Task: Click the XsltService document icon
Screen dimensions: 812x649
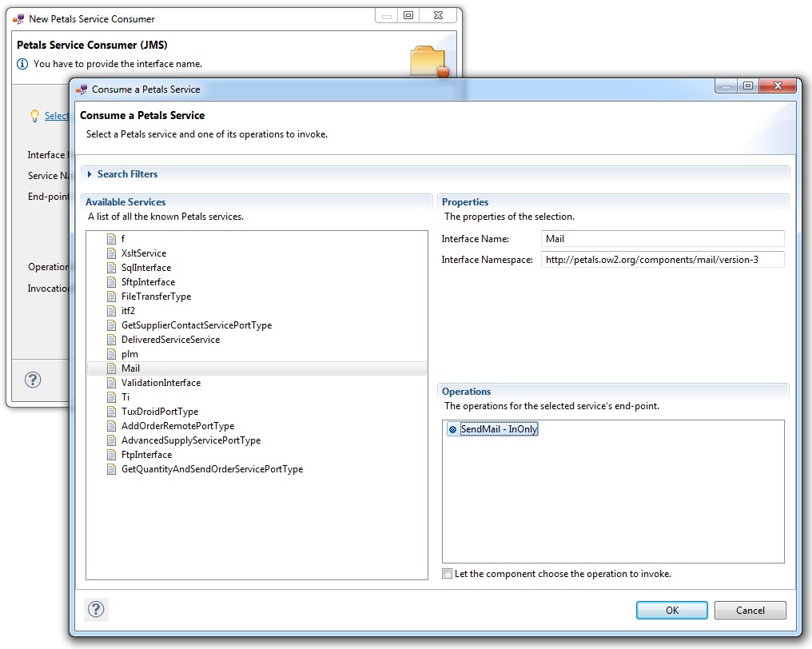Action: (x=112, y=253)
